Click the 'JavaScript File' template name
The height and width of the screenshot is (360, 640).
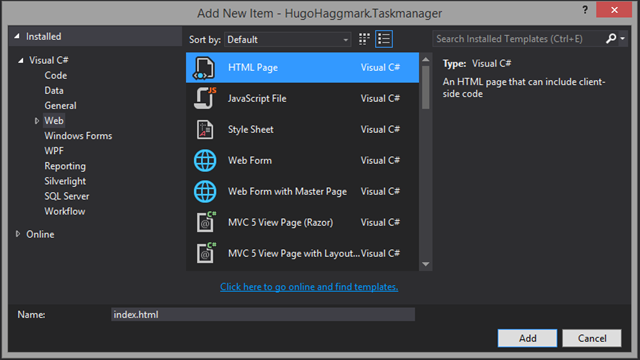(x=257, y=98)
